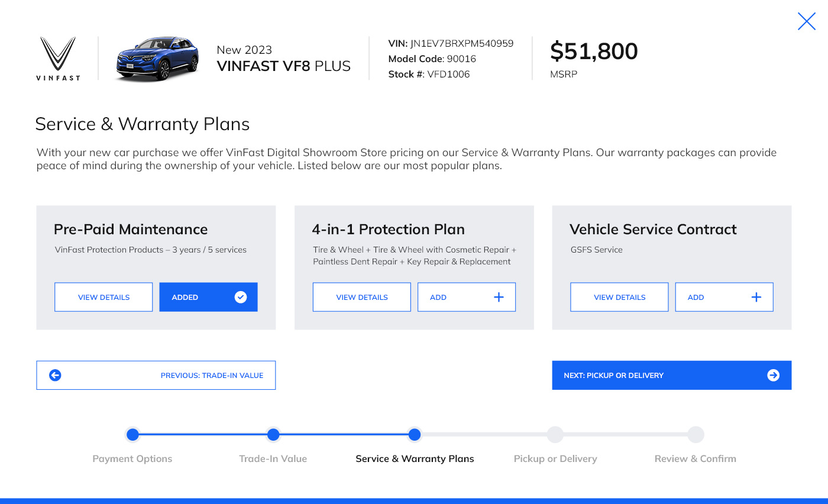Go back to Previous: Trade-In Value
The height and width of the screenshot is (504, 828).
tap(156, 375)
